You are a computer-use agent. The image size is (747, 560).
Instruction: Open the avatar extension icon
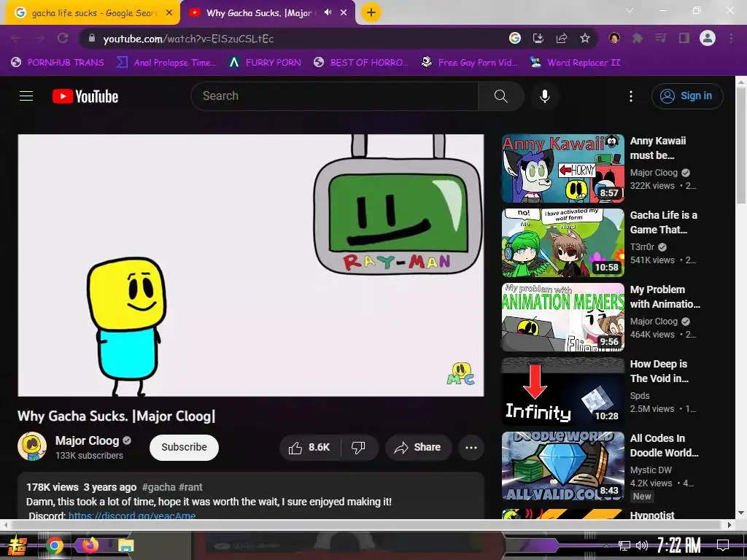pos(614,38)
